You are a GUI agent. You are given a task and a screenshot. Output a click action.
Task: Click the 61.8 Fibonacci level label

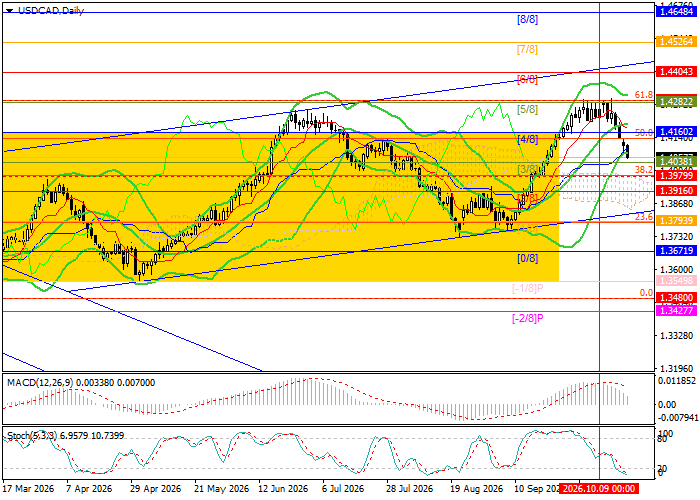pos(643,95)
